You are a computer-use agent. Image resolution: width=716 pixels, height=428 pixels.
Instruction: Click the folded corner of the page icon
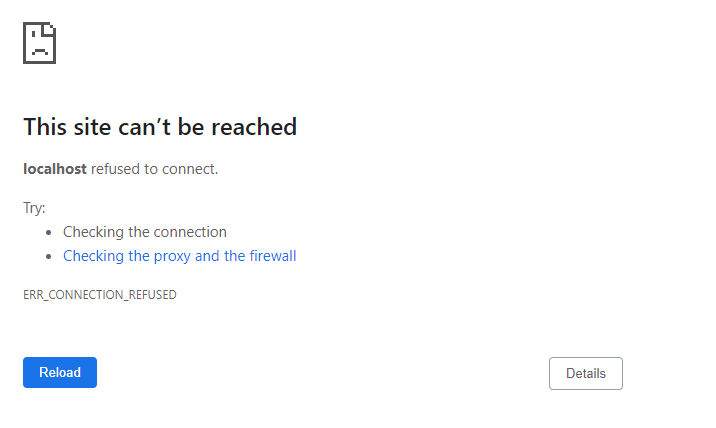[49, 29]
